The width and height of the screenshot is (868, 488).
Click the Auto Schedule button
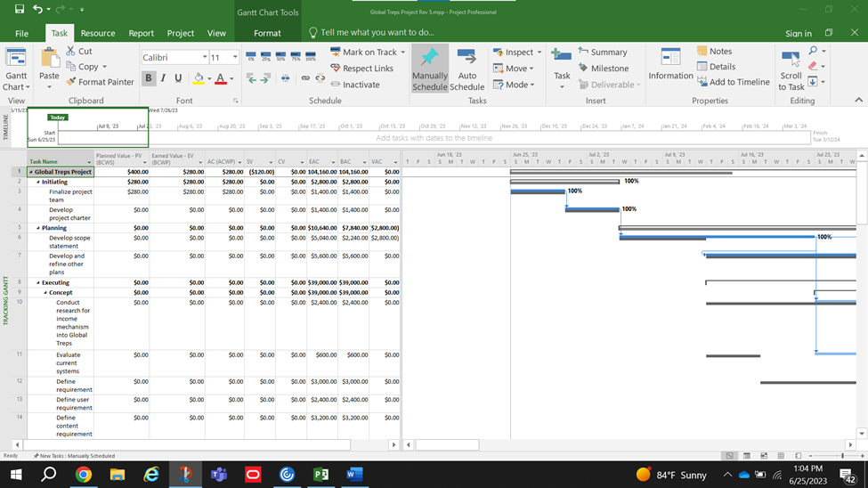point(466,69)
